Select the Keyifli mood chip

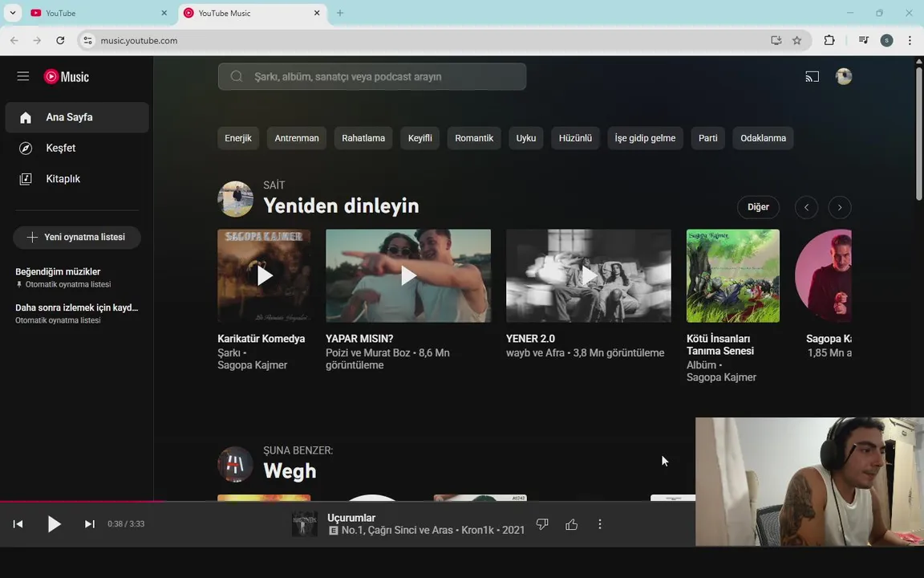coord(419,138)
